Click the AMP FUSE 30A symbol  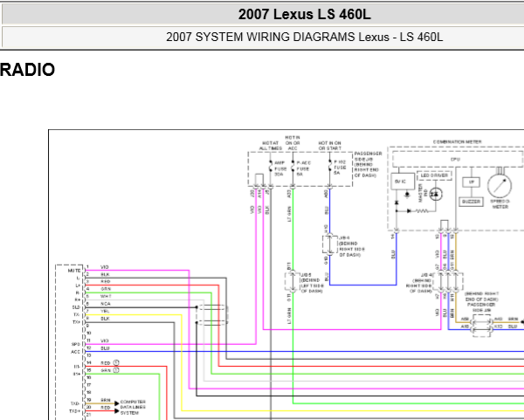pos(271,167)
